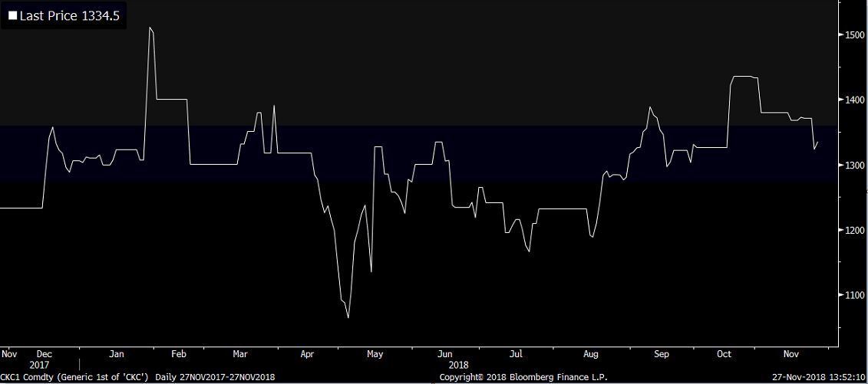The height and width of the screenshot is (384, 868).
Task: Click the Mar month label on x-axis
Action: click(x=239, y=354)
